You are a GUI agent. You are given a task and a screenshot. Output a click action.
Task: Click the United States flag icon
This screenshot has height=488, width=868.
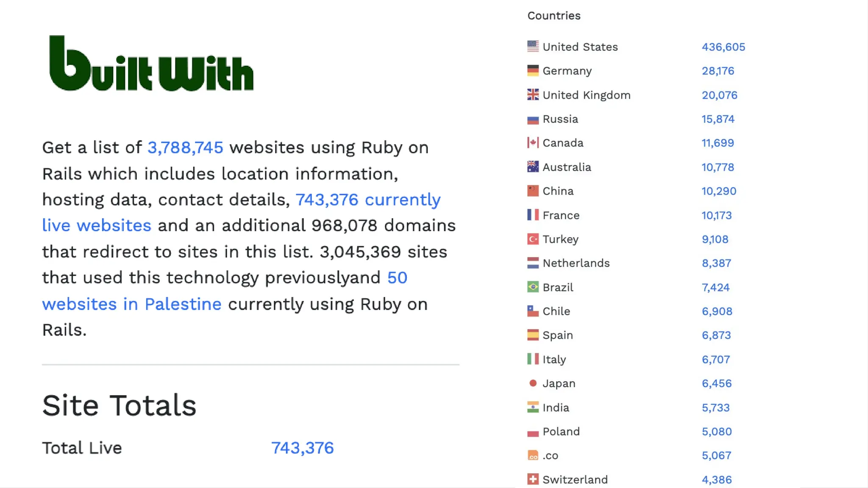point(533,47)
